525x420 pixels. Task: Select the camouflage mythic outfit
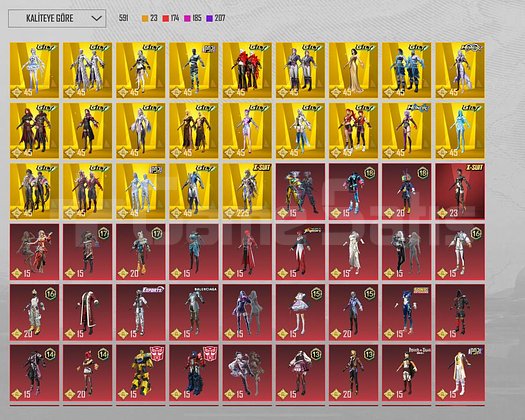[x=194, y=70]
